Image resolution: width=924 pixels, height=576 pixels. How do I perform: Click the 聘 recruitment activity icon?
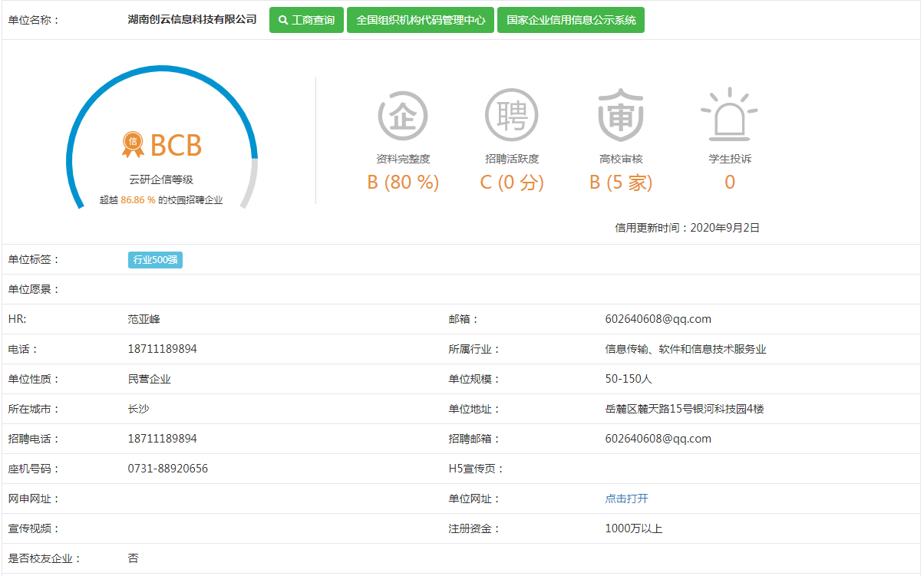[511, 116]
